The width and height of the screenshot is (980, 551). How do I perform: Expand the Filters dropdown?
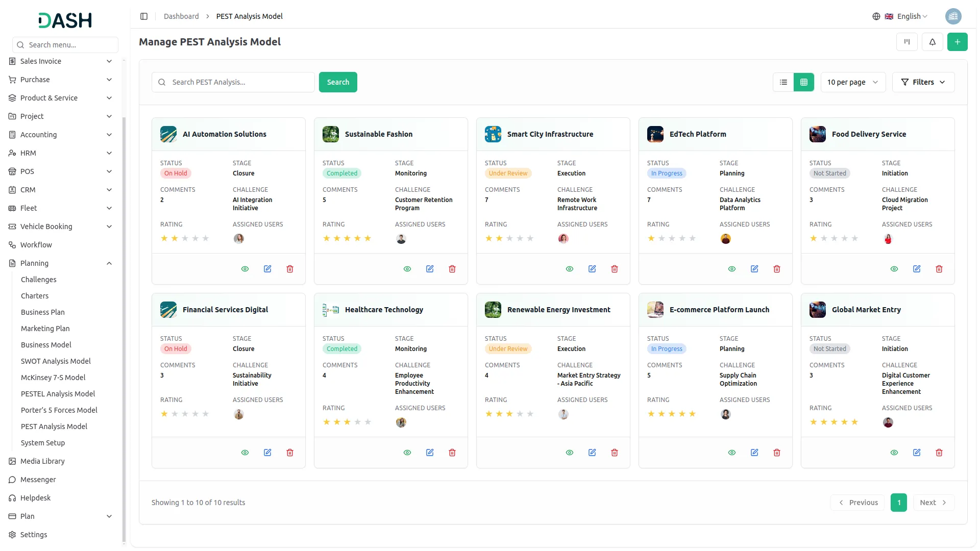[923, 82]
